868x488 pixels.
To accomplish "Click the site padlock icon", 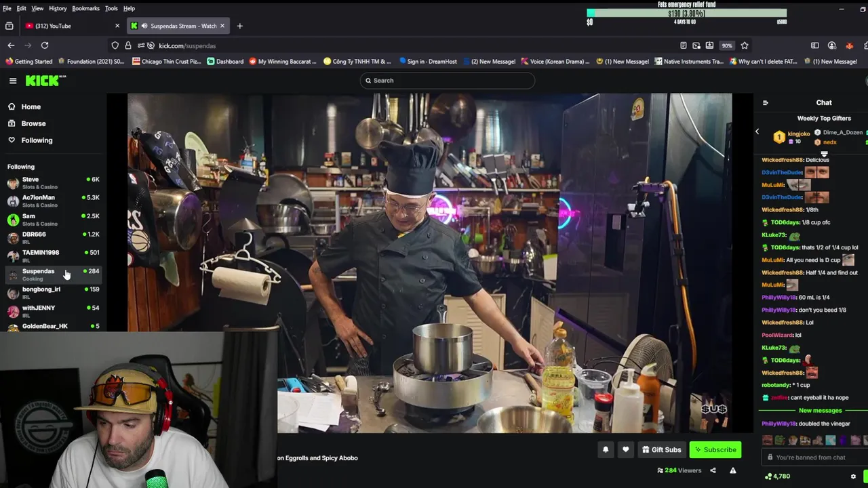I will pyautogui.click(x=128, y=45).
